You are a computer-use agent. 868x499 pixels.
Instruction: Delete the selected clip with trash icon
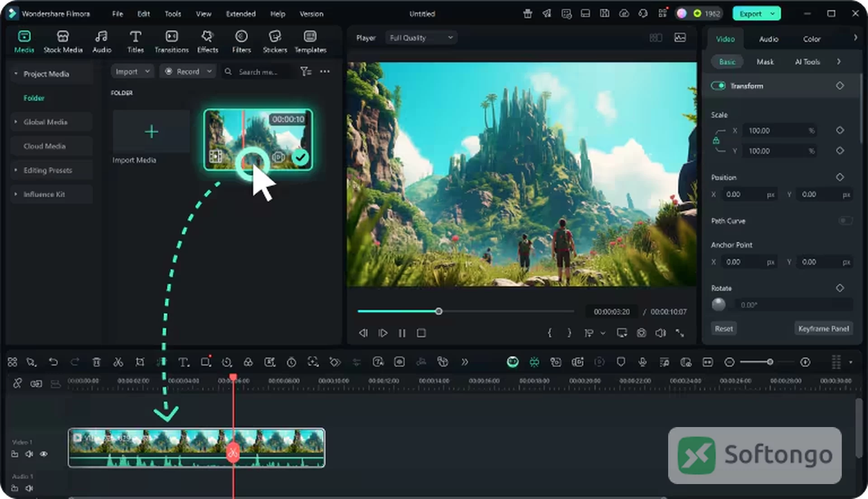pos(96,362)
